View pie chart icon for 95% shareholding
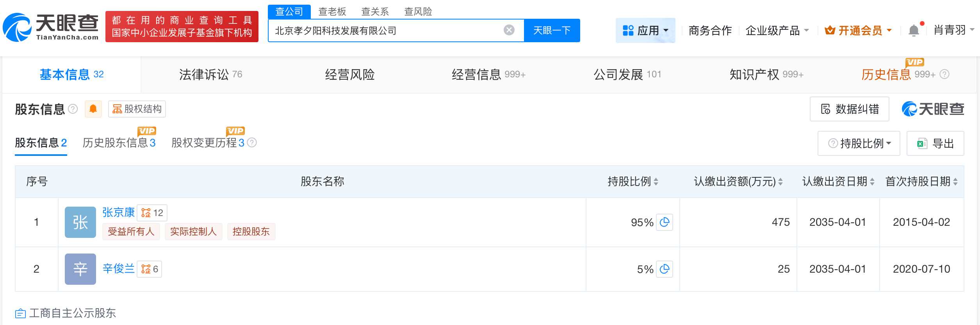Viewport: 980px width, 325px height. coord(664,222)
